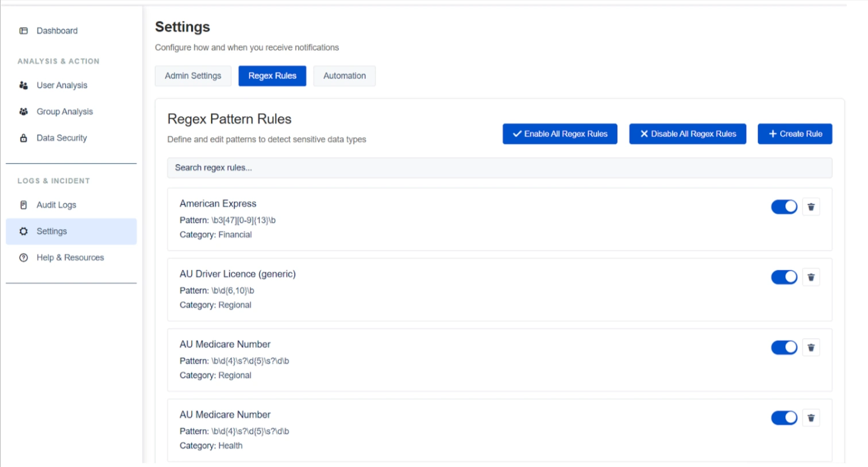Click the Dashboard icon in the sidebar
Viewport: 868px width, 467px height.
point(24,31)
